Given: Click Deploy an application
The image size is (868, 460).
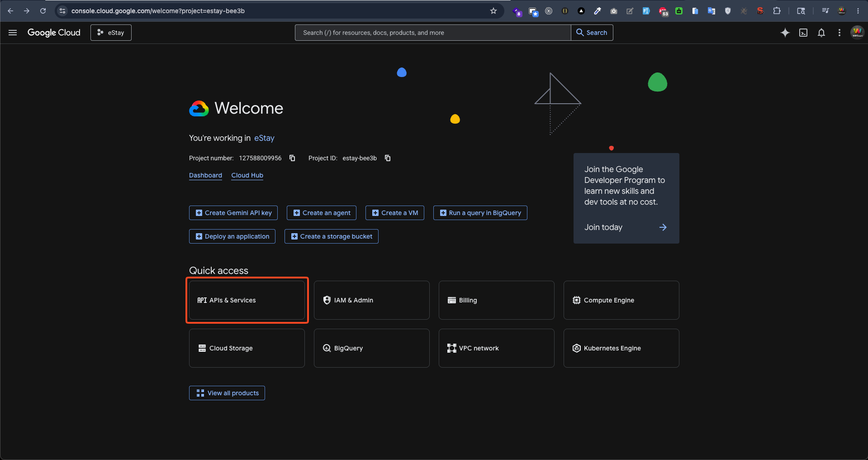Looking at the screenshot, I should [232, 236].
